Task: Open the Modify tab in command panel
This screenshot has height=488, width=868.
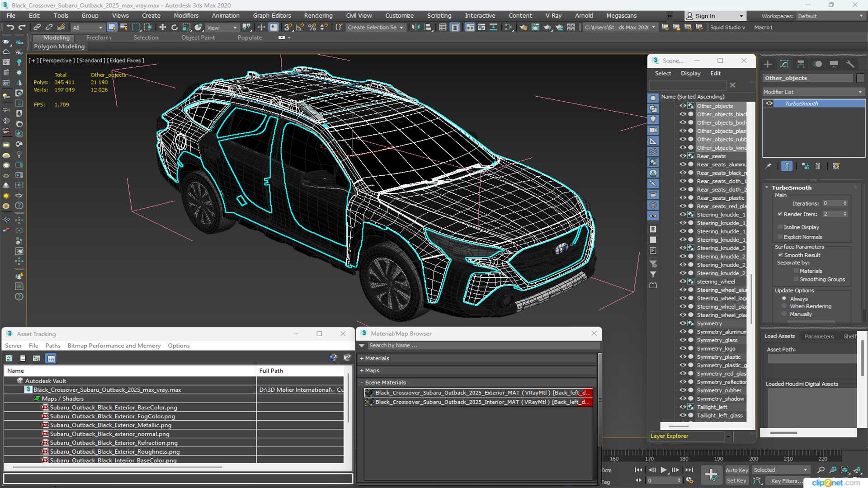Action: (x=784, y=64)
